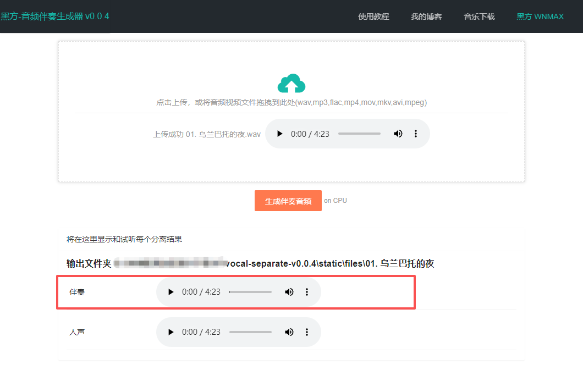Screen dimensions: 583x392
Task: Open more options on uploaded audio player
Action: point(416,134)
